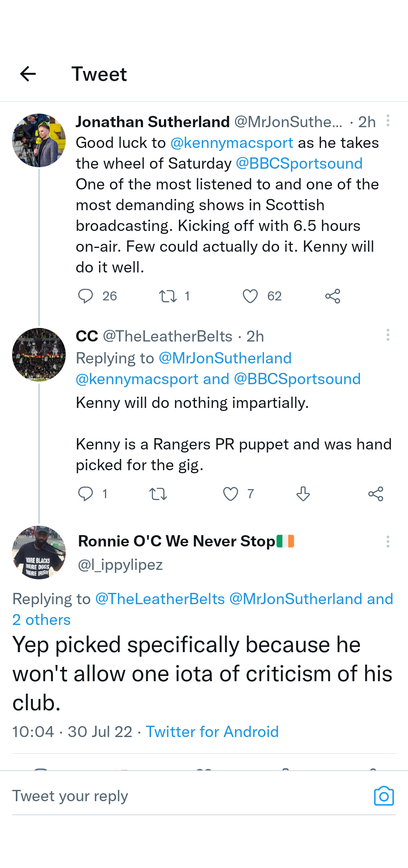The height and width of the screenshot is (868, 408).
Task: Open @BBCSportsound mention in Jonathan's tweet
Action: pyautogui.click(x=299, y=164)
